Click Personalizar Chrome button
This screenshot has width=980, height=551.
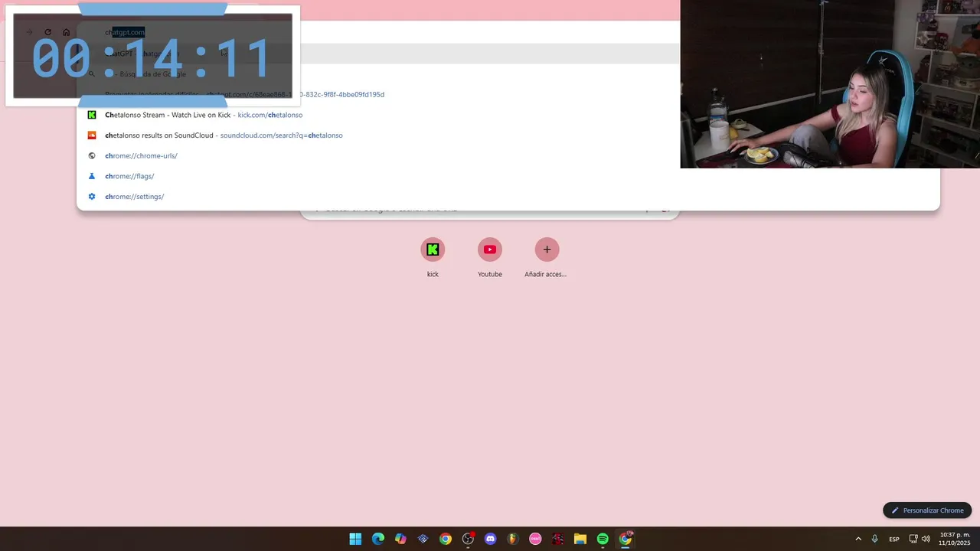927,510
